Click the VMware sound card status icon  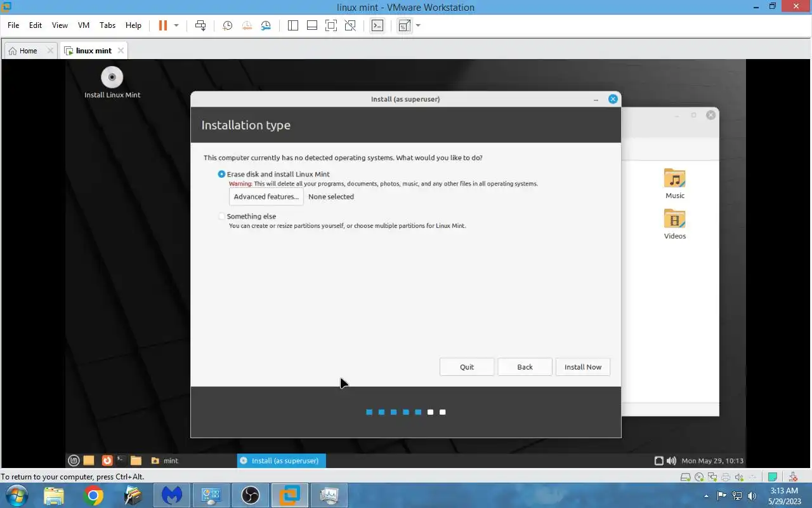click(739, 477)
